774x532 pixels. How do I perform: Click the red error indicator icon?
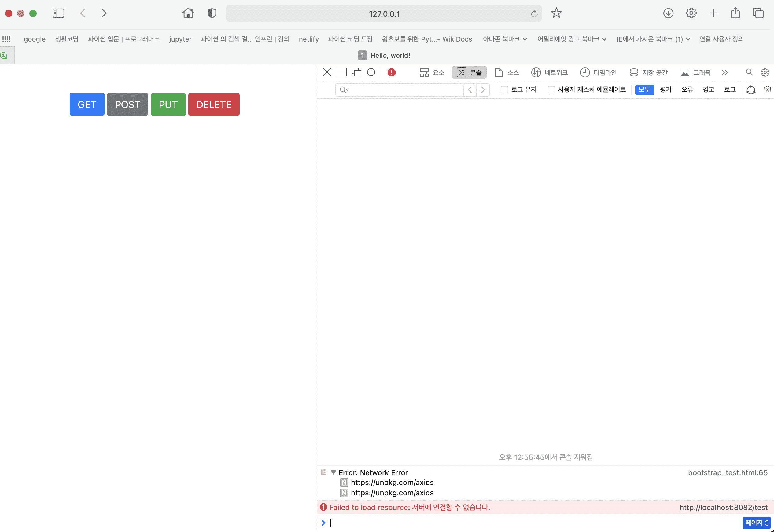pos(391,72)
